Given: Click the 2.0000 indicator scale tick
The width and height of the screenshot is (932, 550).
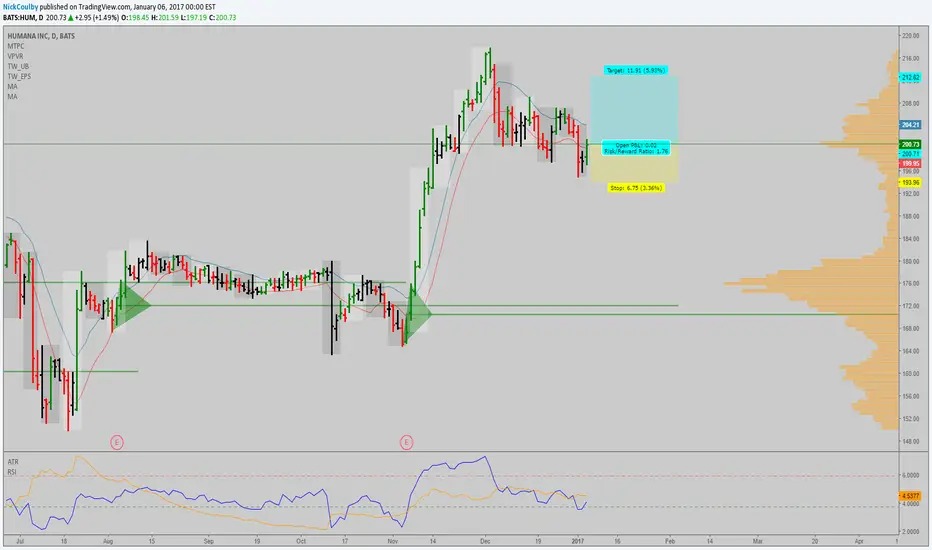Looking at the screenshot, I should (911, 532).
